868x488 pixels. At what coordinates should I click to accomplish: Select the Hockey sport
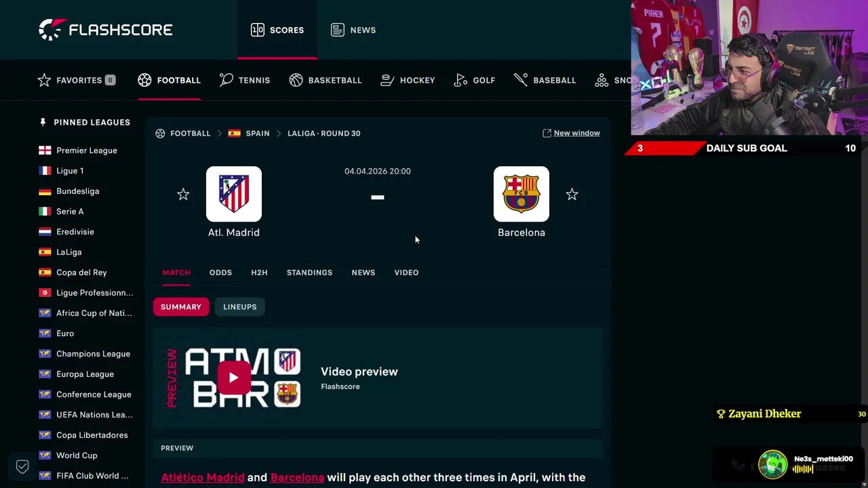click(x=408, y=80)
